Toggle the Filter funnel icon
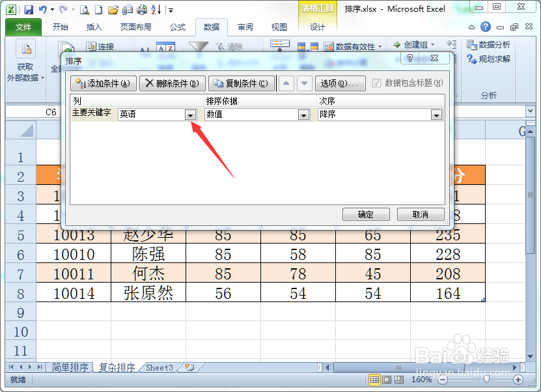This screenshot has height=392, width=541. pos(199,47)
